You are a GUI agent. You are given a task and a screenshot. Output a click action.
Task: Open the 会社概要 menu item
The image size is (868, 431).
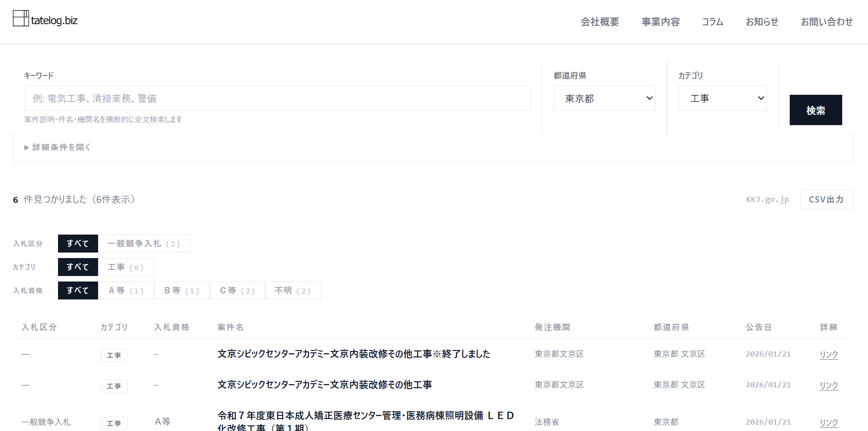click(x=600, y=22)
